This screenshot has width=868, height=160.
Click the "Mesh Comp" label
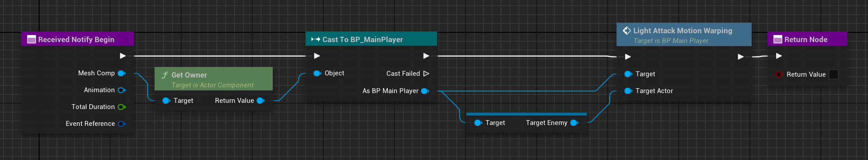tap(96, 73)
